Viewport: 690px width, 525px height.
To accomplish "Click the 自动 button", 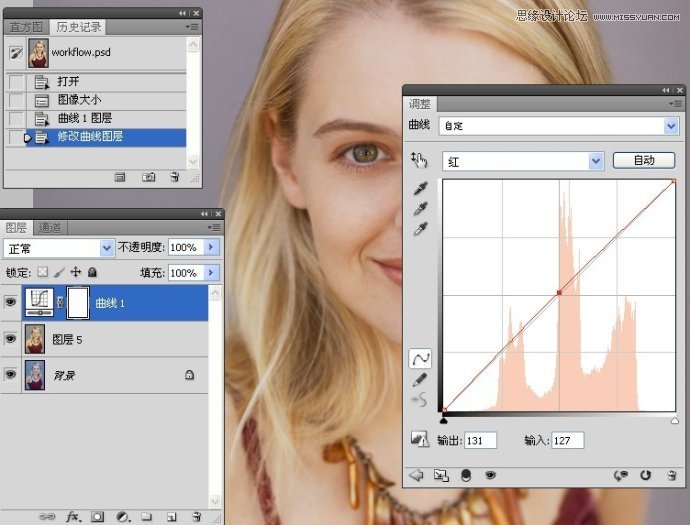I will pyautogui.click(x=644, y=160).
